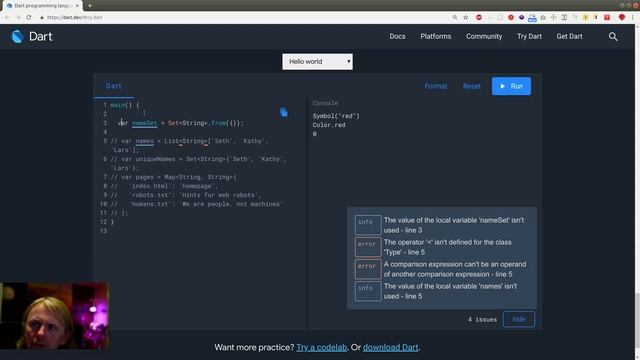Click the 'humans.txt' comment on line 10

196,204
